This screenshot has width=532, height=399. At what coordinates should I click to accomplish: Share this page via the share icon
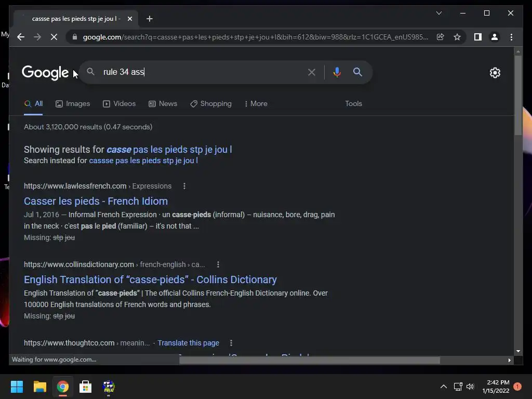pyautogui.click(x=441, y=37)
